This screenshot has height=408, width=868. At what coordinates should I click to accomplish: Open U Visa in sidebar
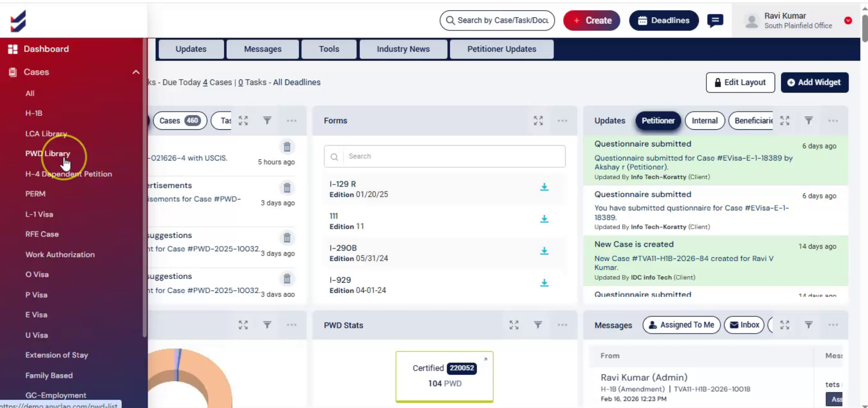pos(37,335)
